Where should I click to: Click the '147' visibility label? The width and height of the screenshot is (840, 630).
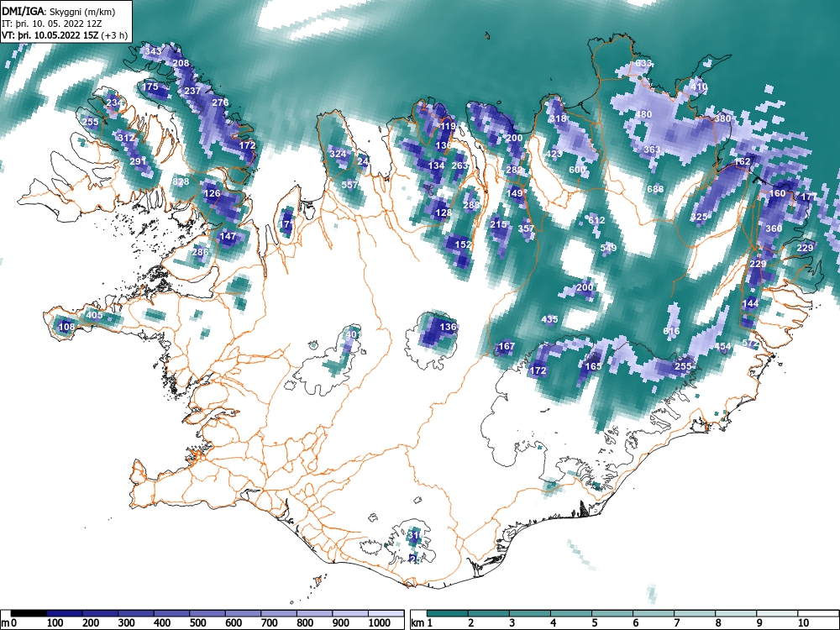pyautogui.click(x=228, y=236)
